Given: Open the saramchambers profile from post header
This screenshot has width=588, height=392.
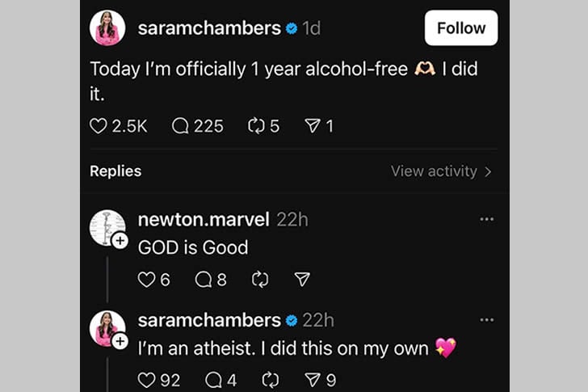Looking at the screenshot, I should (209, 28).
